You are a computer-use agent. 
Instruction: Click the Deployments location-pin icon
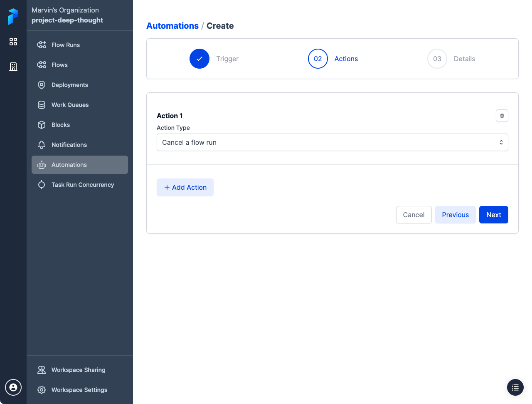pos(42,85)
